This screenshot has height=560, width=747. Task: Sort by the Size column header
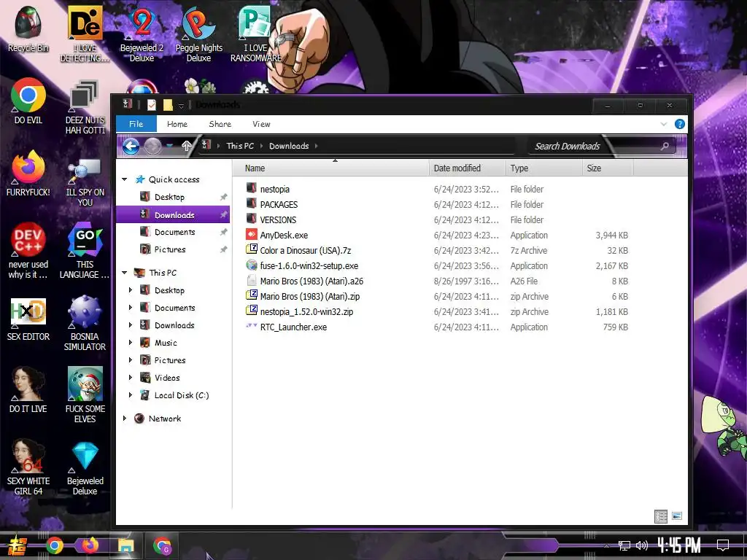point(608,168)
